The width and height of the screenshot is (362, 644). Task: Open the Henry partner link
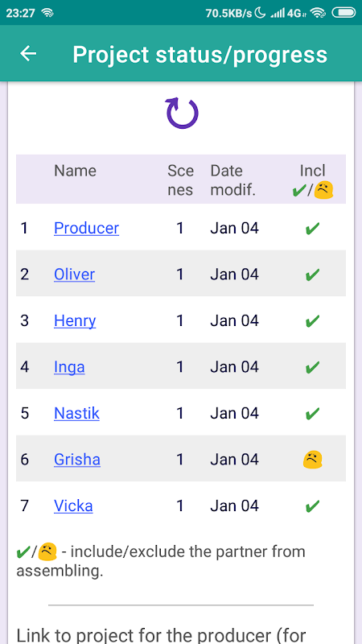[x=75, y=320]
